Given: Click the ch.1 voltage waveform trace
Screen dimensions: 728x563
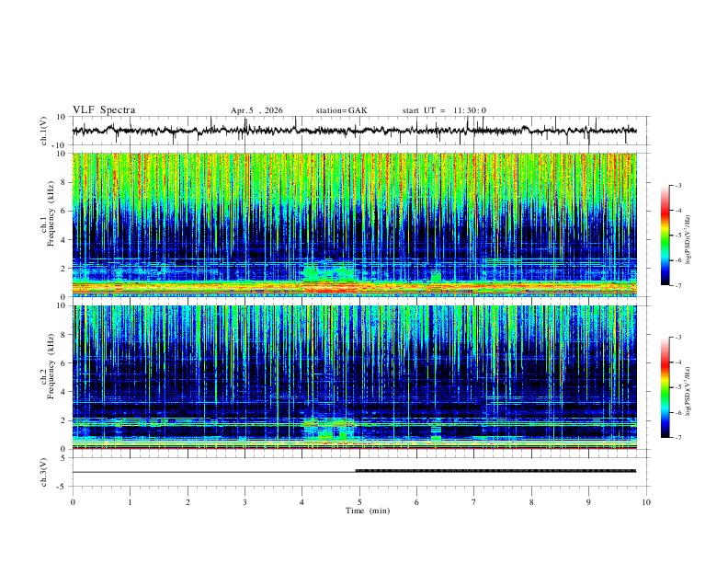Looking at the screenshot, I should [354, 131].
